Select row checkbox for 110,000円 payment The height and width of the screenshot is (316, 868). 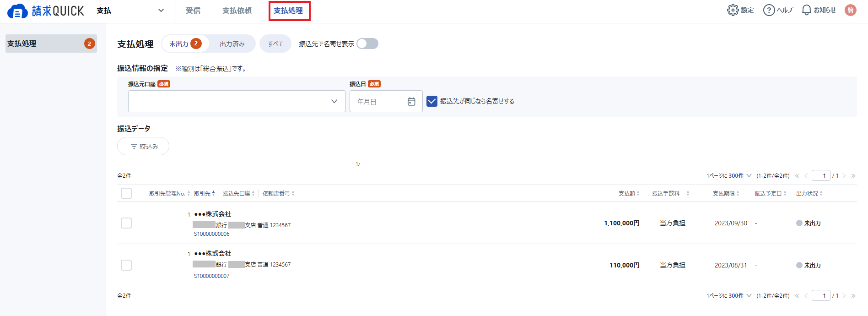[126, 265]
